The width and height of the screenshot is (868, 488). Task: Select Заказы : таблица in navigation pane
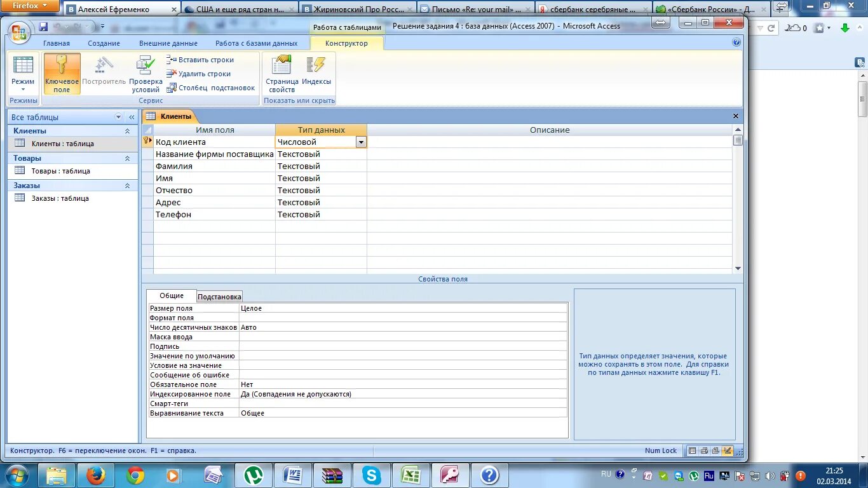point(72,198)
